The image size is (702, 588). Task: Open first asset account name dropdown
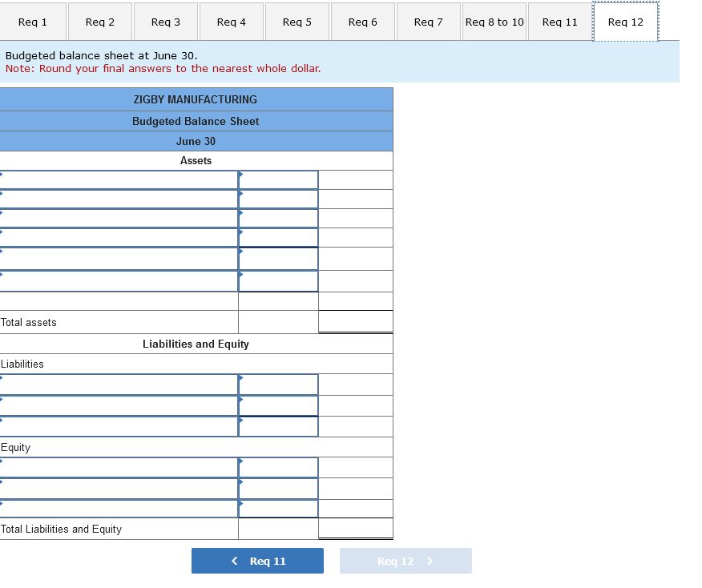[x=119, y=180]
